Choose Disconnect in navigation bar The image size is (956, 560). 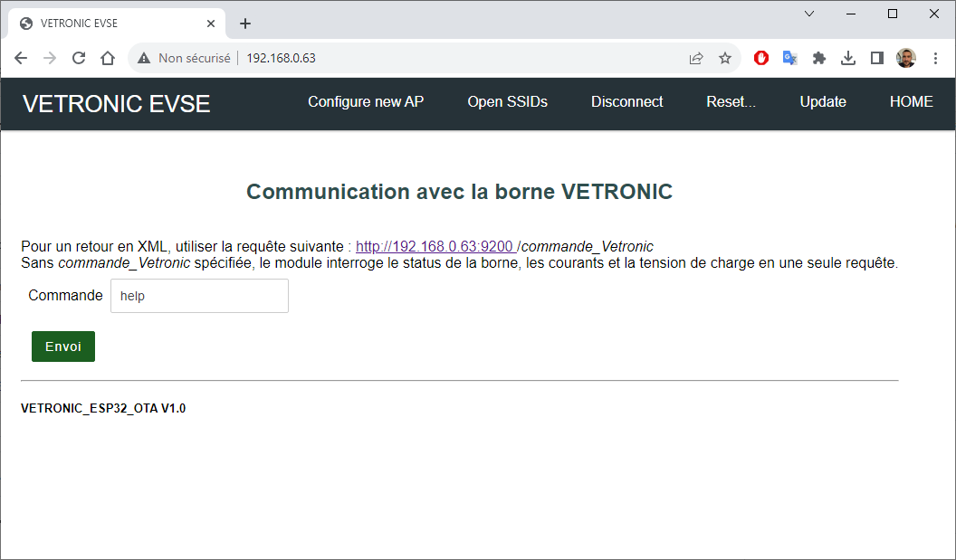tap(626, 101)
